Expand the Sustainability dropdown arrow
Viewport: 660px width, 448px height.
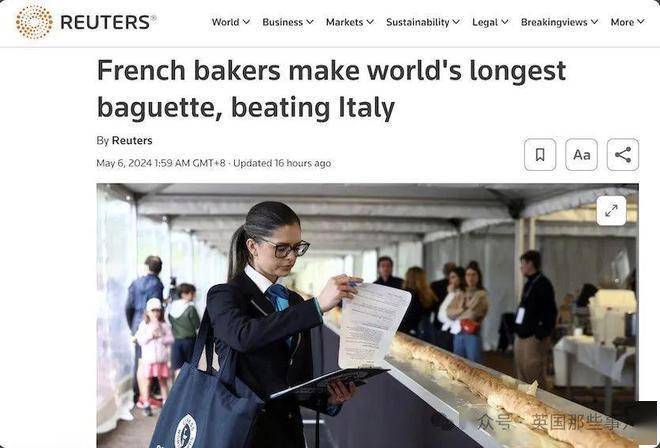click(456, 21)
